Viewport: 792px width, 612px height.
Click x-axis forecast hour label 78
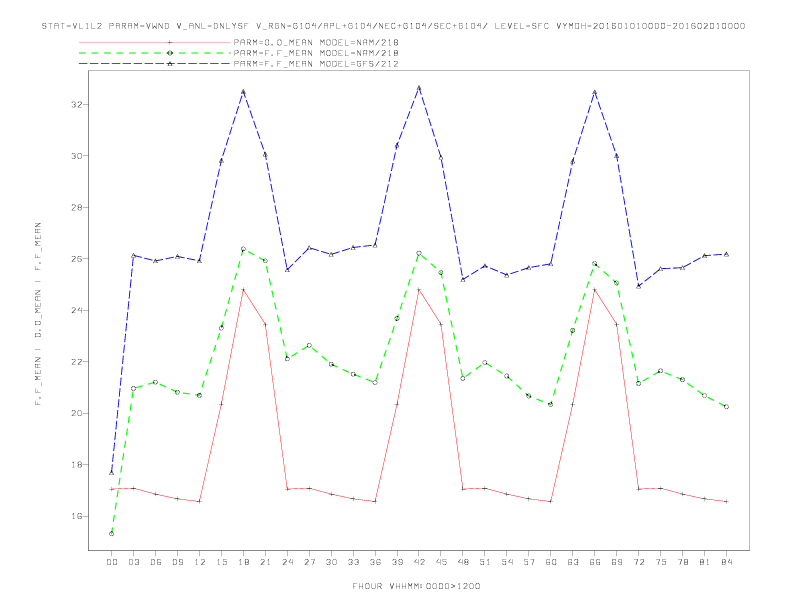click(x=682, y=562)
